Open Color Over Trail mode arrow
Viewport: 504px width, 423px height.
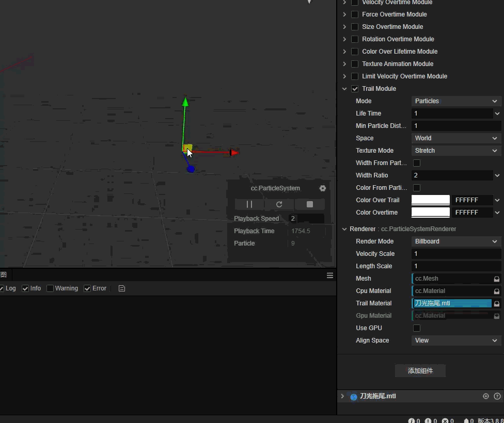coord(497,200)
